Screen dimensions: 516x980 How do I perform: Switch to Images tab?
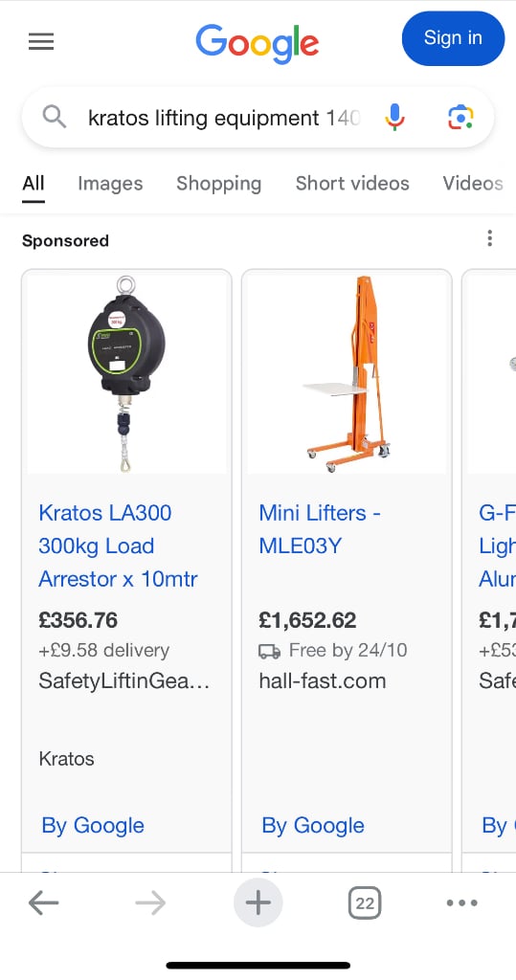pos(110,184)
